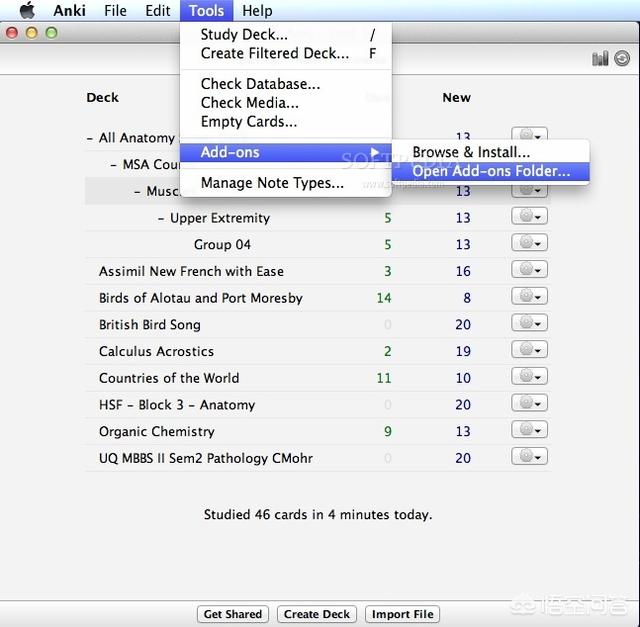Open gear options for Organic Chemistry deck
The width and height of the screenshot is (640, 627).
[529, 431]
